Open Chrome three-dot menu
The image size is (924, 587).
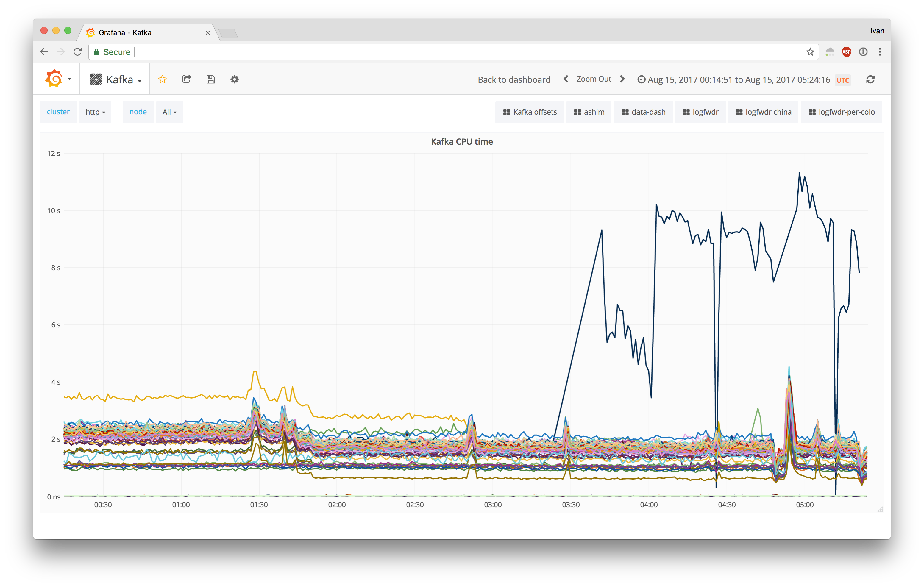point(880,52)
